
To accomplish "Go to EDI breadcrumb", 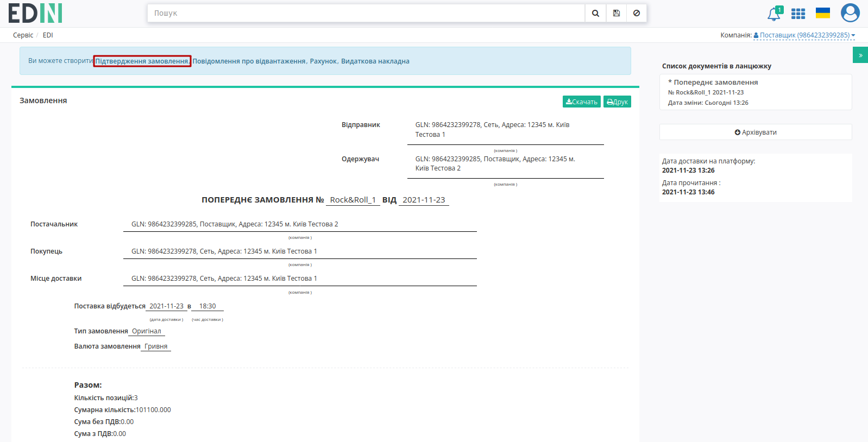I will (48, 35).
